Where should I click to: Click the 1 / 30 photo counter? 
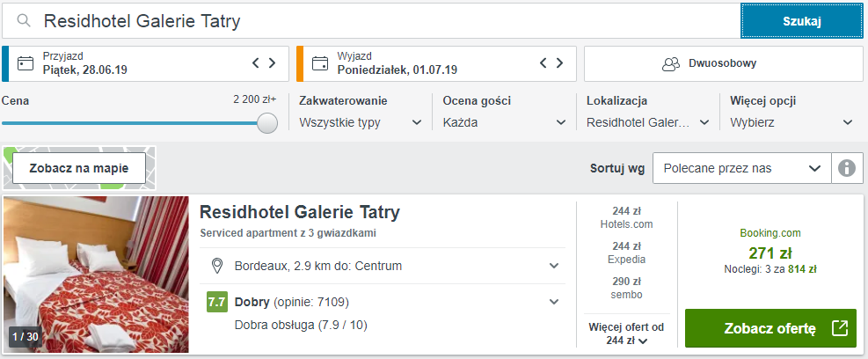26,336
